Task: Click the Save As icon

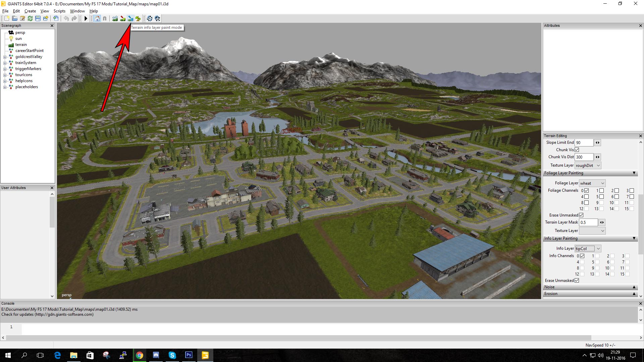Action: tap(46, 18)
